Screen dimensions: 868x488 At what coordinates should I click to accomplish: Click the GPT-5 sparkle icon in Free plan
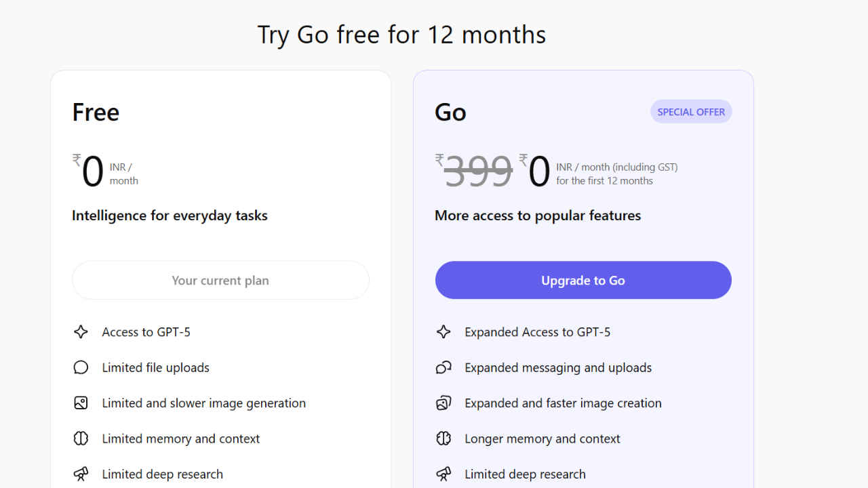[81, 331]
